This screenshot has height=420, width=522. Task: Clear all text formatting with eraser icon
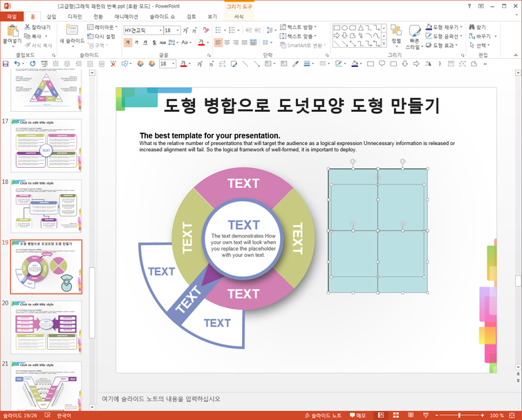(206, 30)
